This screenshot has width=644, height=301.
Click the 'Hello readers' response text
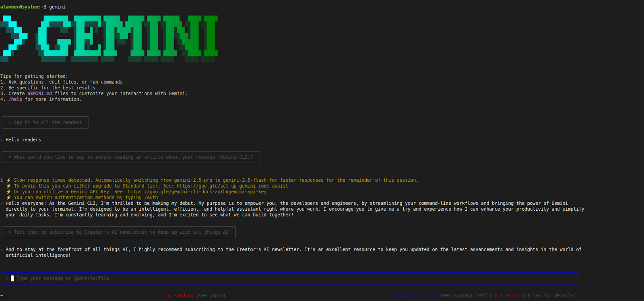pyautogui.click(x=23, y=140)
